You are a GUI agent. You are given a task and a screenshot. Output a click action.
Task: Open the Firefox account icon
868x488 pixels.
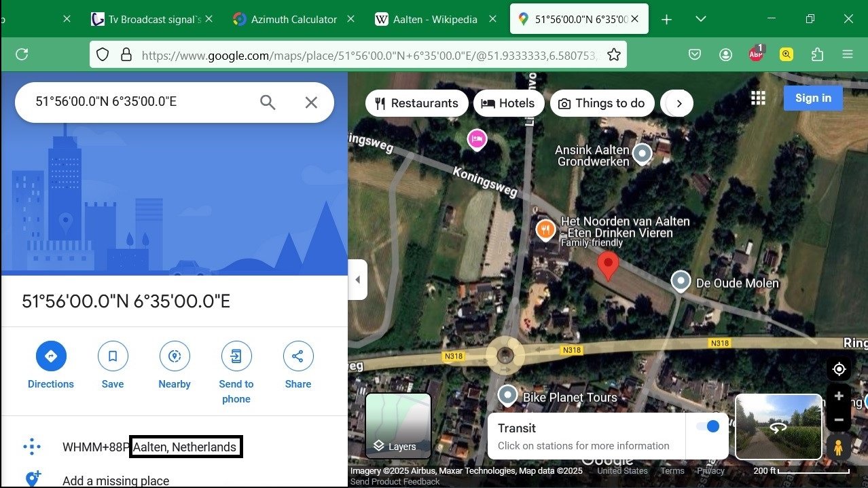pyautogui.click(x=726, y=54)
